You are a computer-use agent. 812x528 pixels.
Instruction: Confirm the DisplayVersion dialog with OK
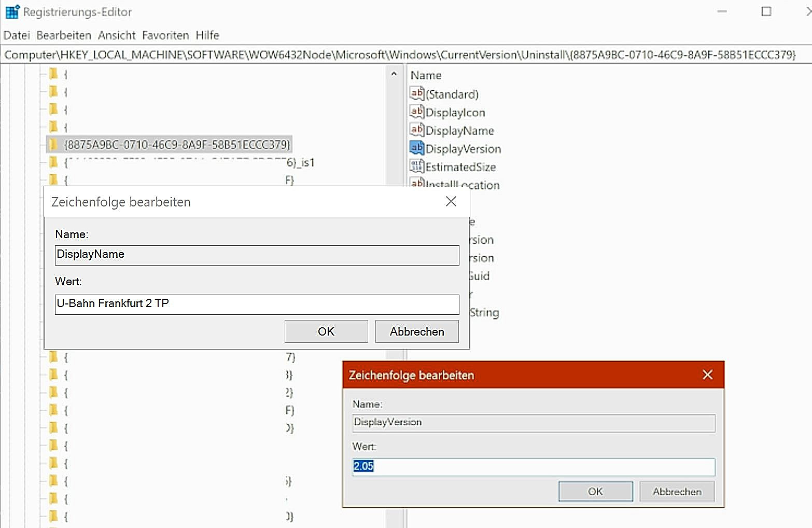pos(595,491)
